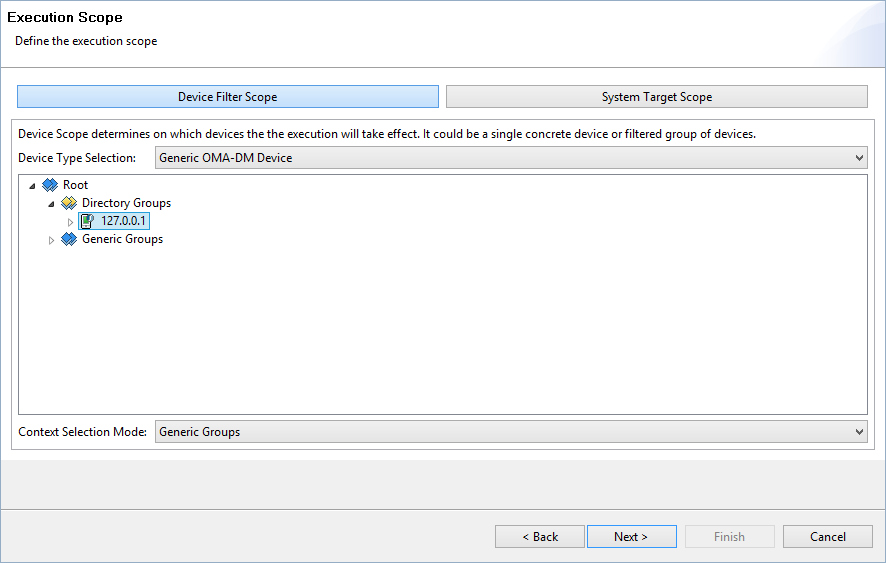Select Directory Groups tree label
The image size is (886, 563).
tap(126, 203)
